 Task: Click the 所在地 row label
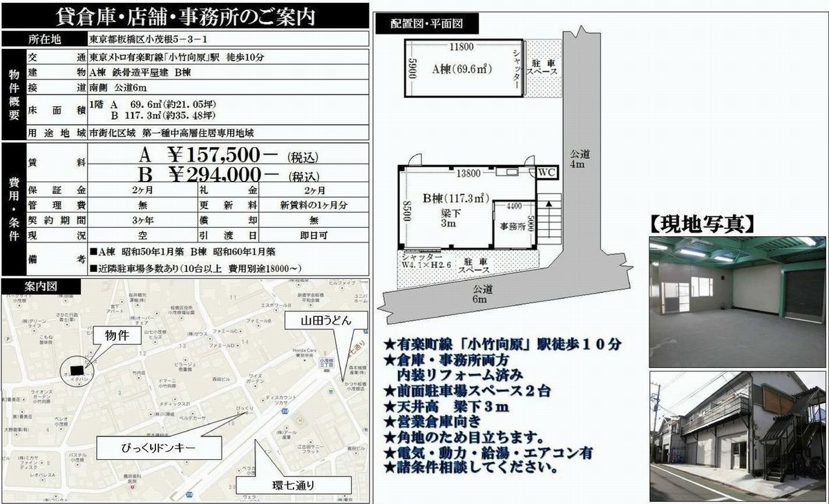tap(44, 40)
